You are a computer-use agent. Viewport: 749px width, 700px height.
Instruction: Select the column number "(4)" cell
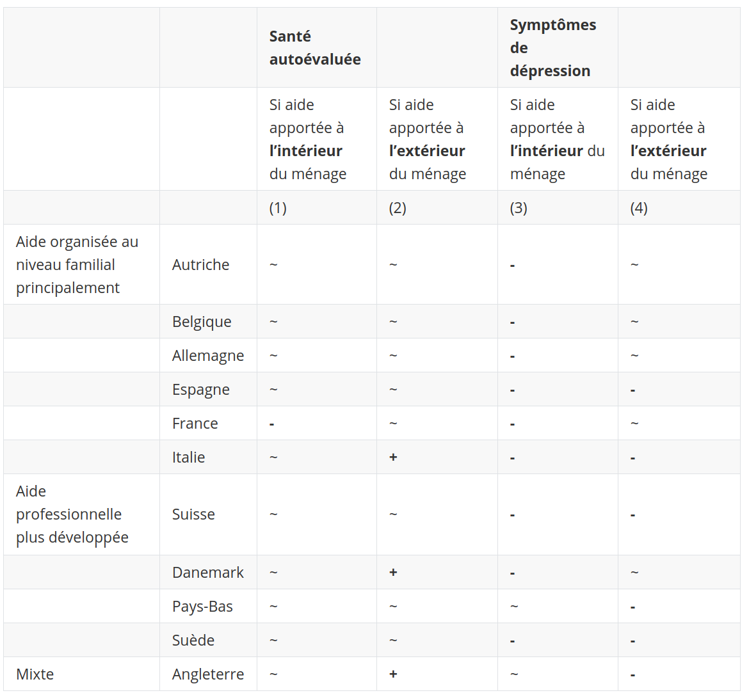tap(639, 208)
